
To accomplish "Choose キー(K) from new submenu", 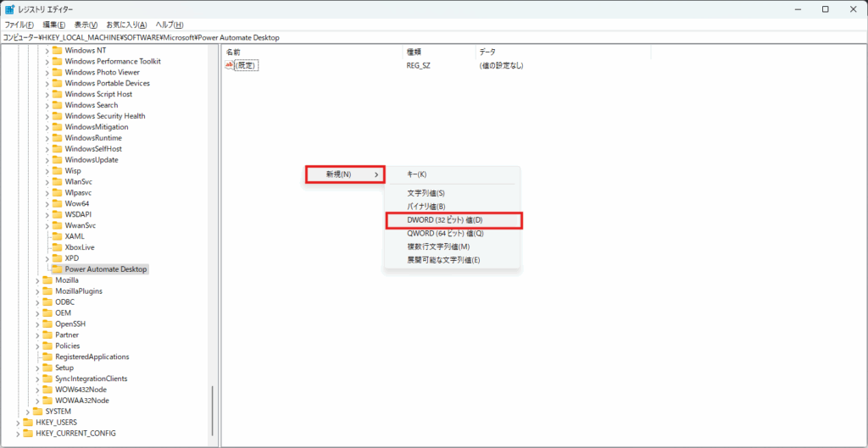I will tap(453, 174).
